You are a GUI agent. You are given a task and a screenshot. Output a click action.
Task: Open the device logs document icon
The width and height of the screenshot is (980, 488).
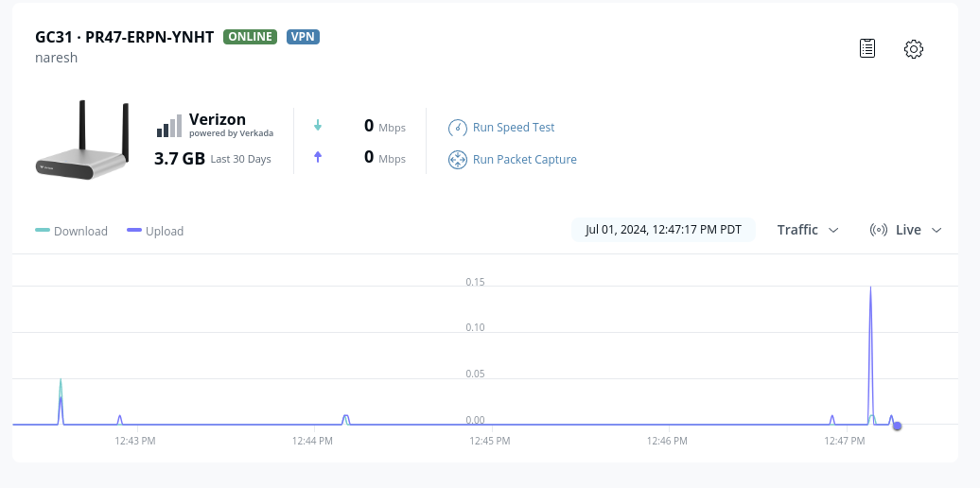click(x=866, y=48)
